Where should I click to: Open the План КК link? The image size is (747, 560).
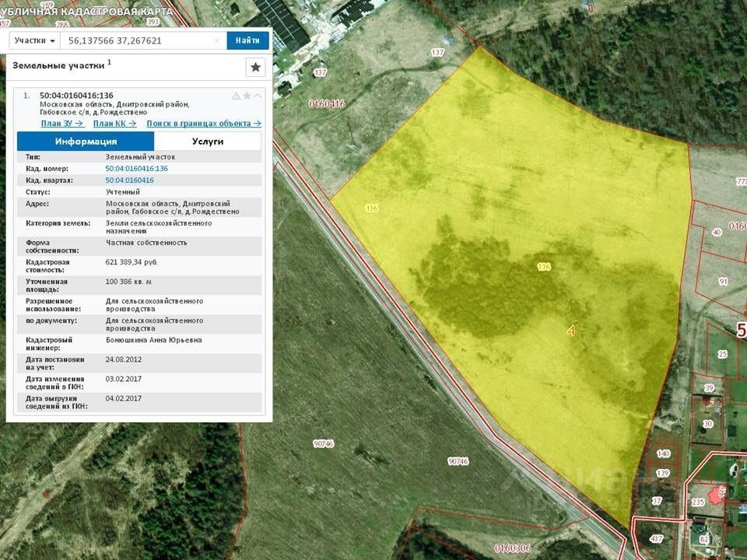(x=114, y=123)
